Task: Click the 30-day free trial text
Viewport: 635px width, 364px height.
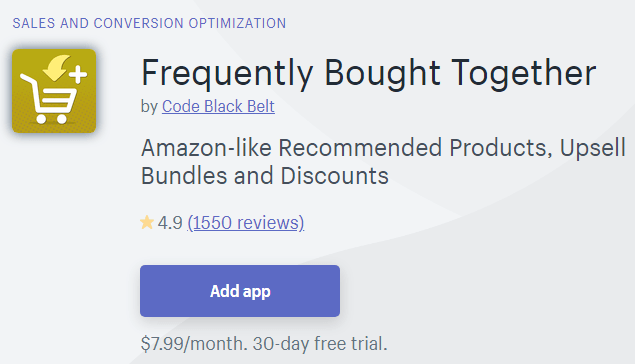Action: click(x=320, y=344)
